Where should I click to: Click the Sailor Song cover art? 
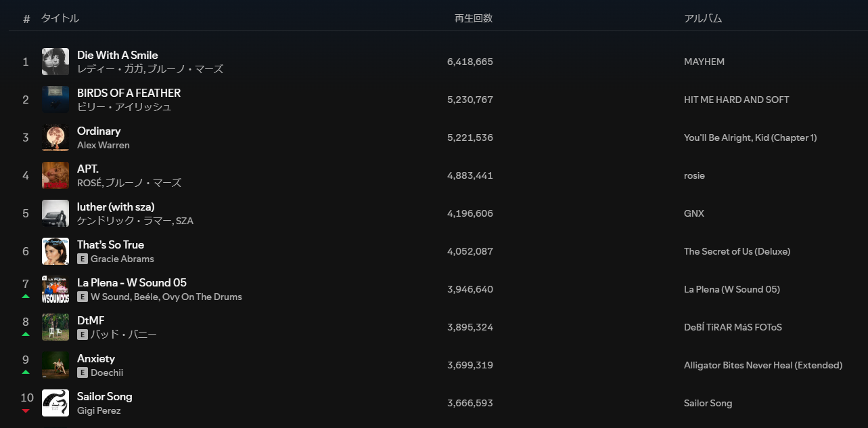55,403
